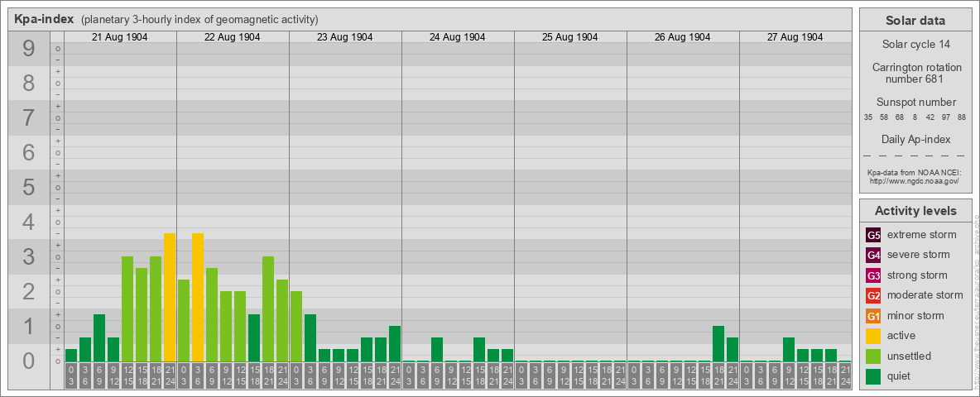This screenshot has width=980, height=397.
Task: Click sunspot value 8
Action: point(915,117)
